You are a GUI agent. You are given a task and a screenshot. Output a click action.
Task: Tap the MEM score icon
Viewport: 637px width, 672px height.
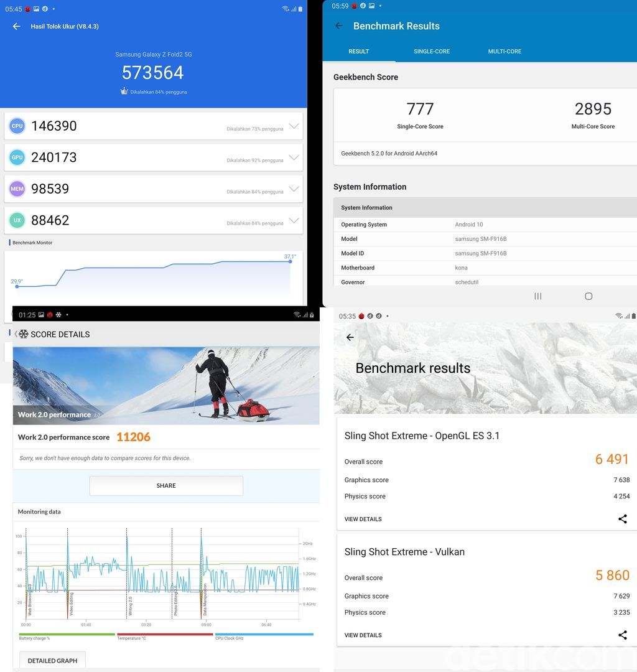[x=17, y=189]
